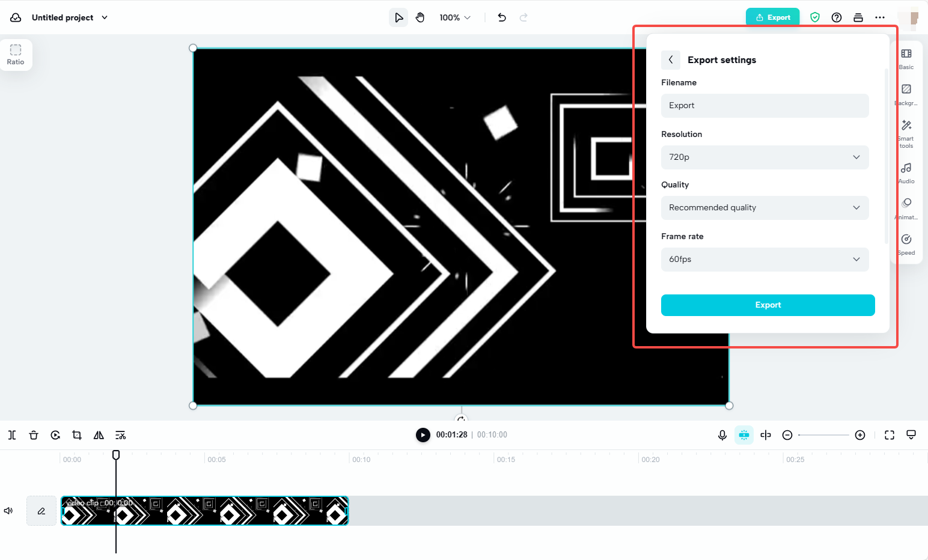Open the user profile avatar

click(x=908, y=17)
